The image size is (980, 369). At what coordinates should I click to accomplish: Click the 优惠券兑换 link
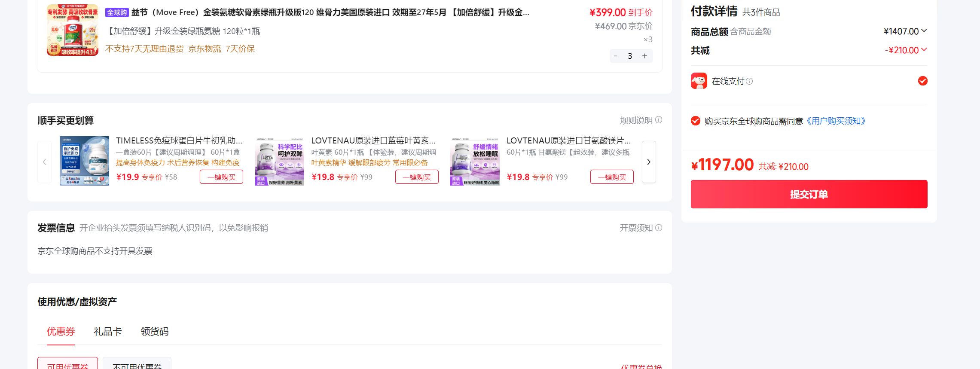click(641, 366)
